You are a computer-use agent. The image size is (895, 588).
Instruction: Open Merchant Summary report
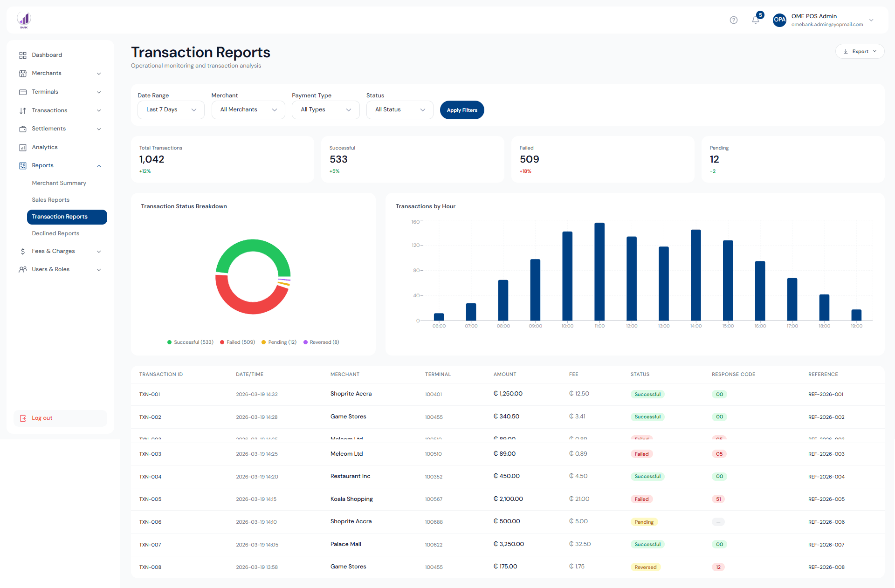[59, 183]
